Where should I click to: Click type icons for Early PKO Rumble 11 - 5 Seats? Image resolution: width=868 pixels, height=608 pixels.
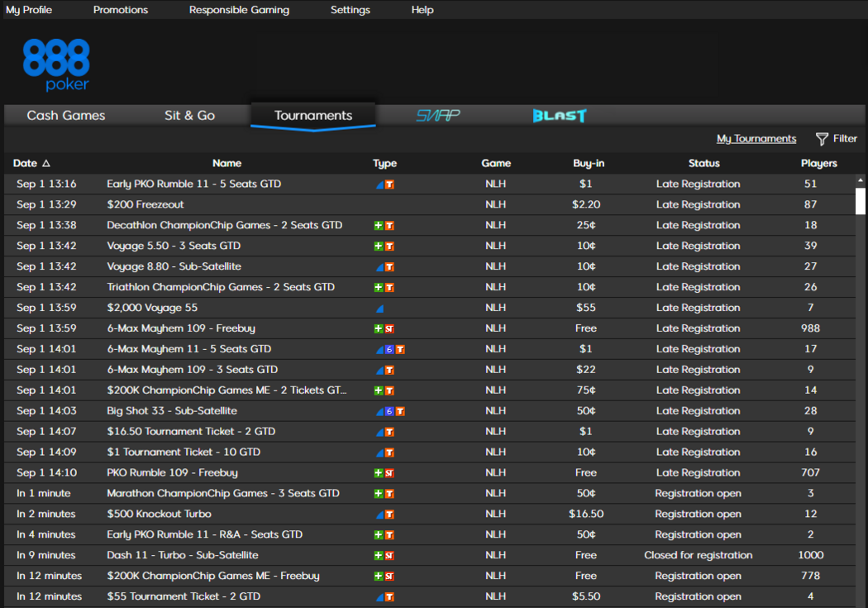click(384, 184)
